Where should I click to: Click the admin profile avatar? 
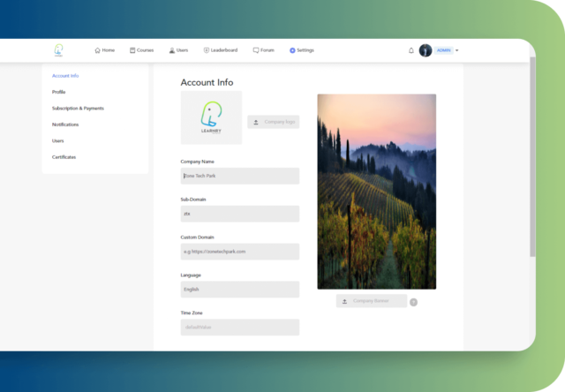[426, 50]
